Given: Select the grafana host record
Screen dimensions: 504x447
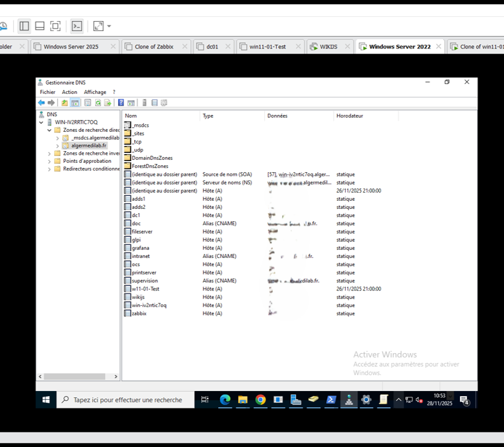Looking at the screenshot, I should point(140,248).
